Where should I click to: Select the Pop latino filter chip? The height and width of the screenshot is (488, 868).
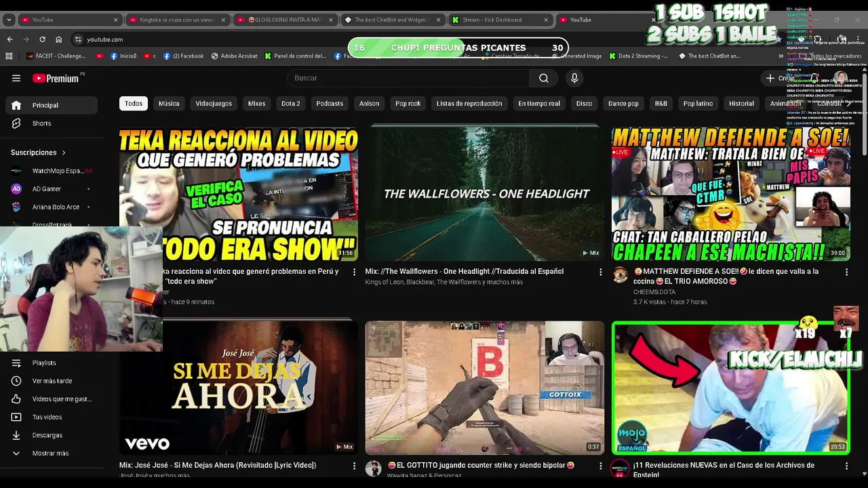tap(698, 104)
